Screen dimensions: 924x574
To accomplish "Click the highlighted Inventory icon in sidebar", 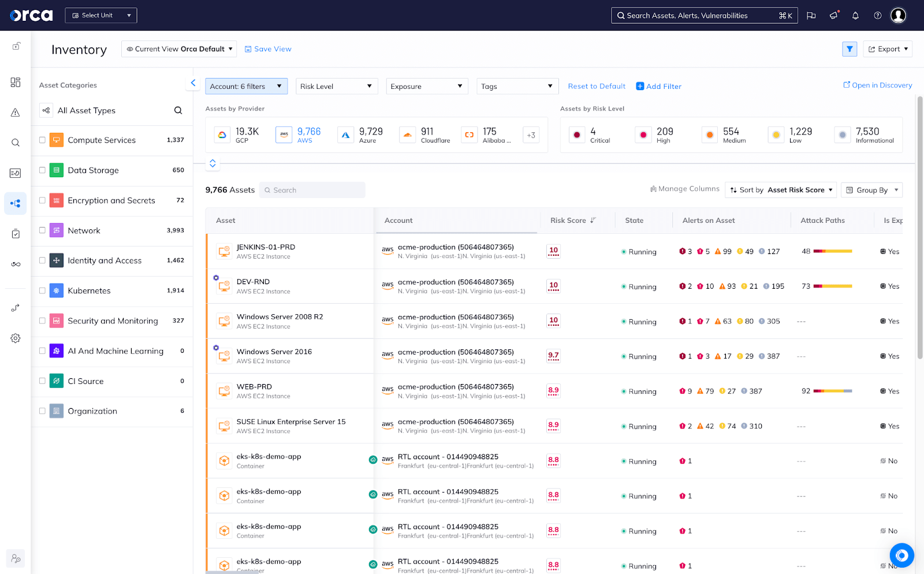I will 15,203.
